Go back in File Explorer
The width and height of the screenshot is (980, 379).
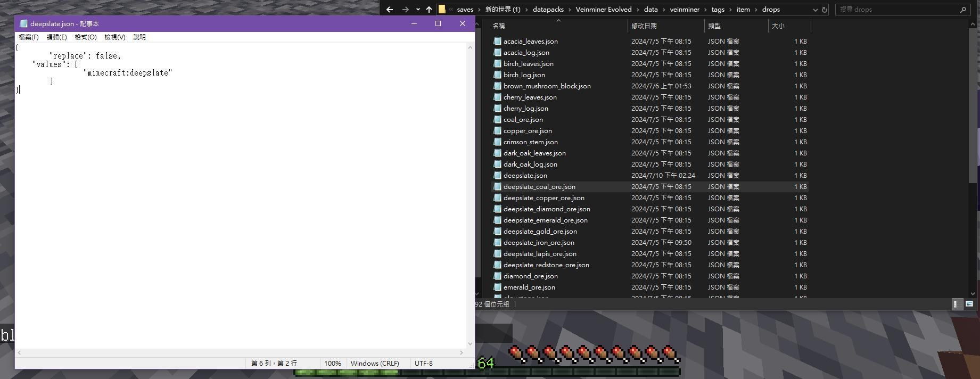pyautogui.click(x=390, y=10)
